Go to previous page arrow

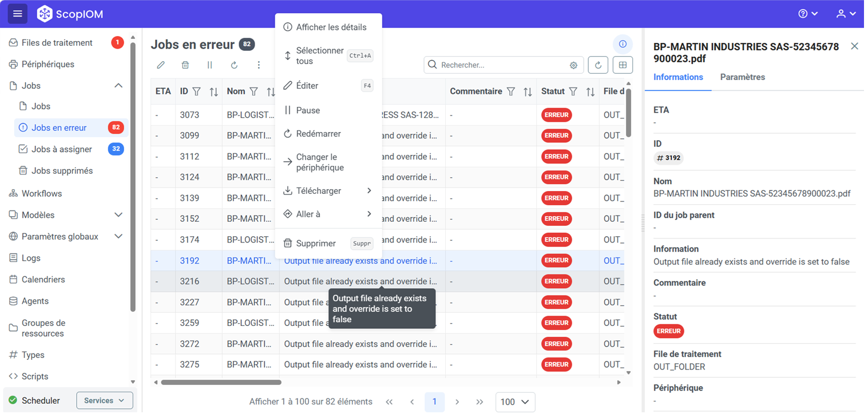pos(412,402)
